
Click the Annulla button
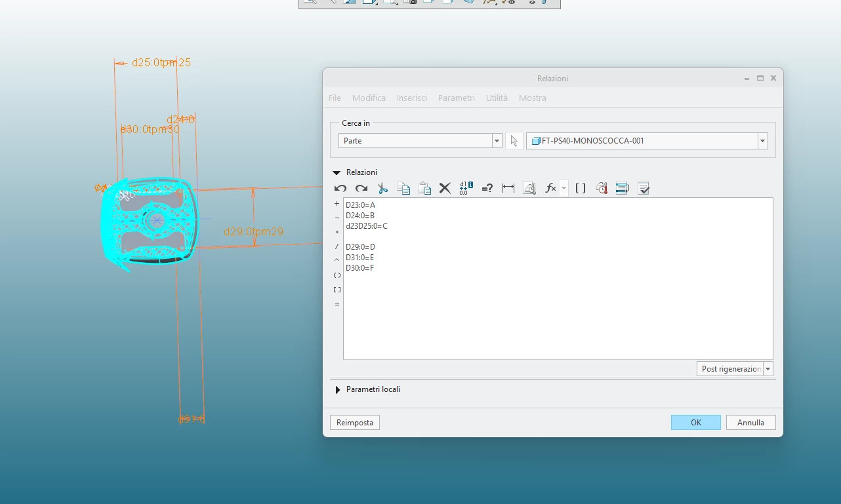click(750, 423)
